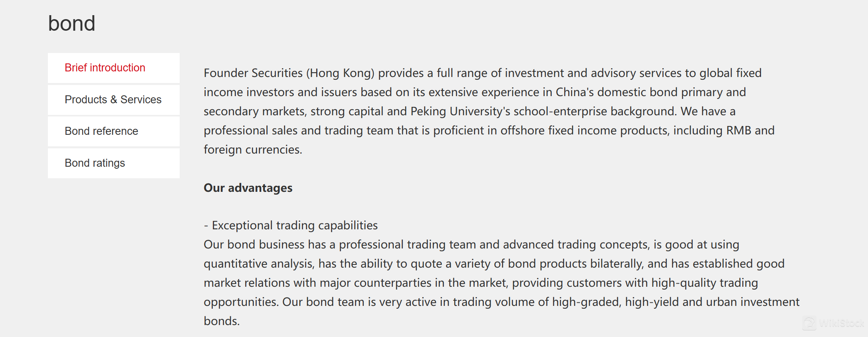This screenshot has height=337, width=868.
Task: Click the words "foreign currencies." ending first paragraph
Action: (253, 150)
